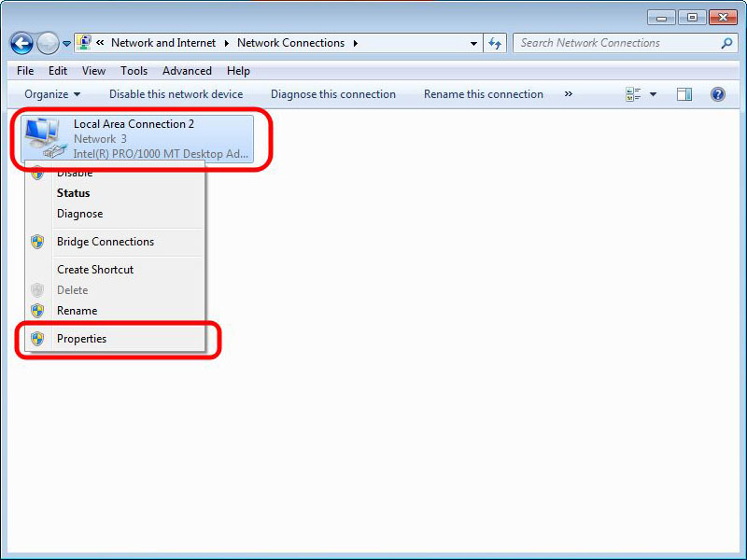Click Disable this network device
The image size is (747, 560).
pos(176,94)
